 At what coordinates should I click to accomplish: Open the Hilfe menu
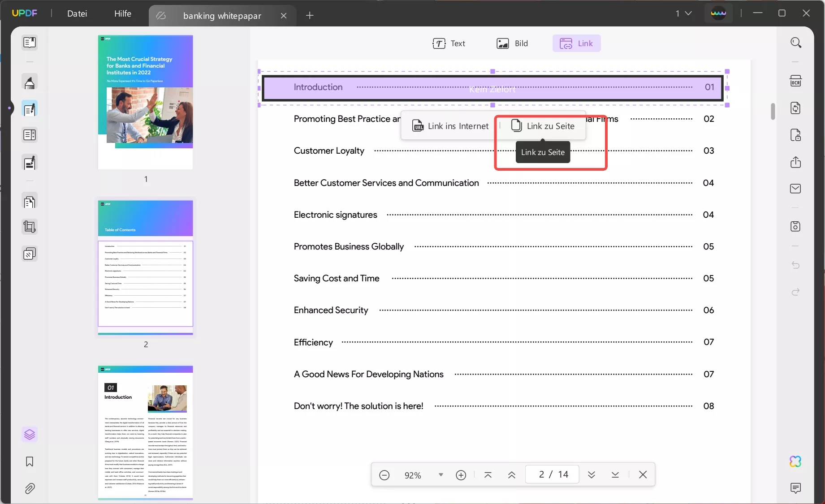[x=123, y=13]
